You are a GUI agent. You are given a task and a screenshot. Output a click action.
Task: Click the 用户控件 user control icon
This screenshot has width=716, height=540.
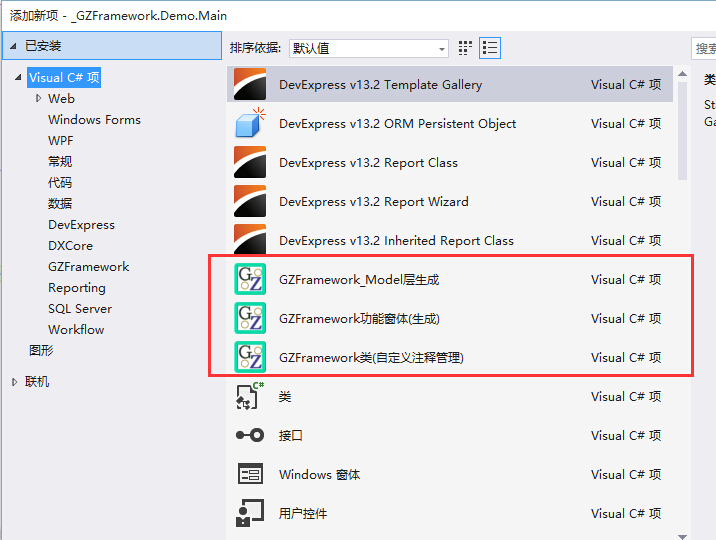tap(250, 513)
